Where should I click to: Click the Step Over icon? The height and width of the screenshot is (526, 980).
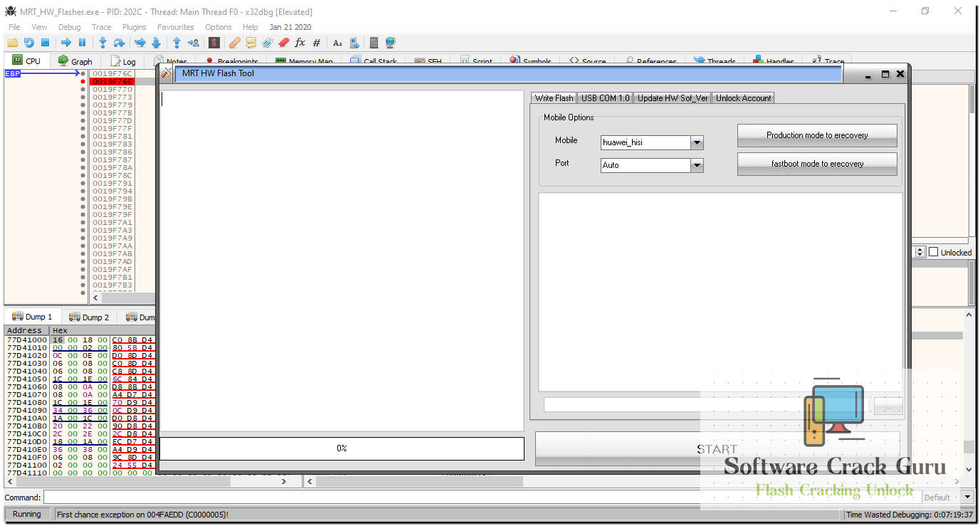pos(119,43)
